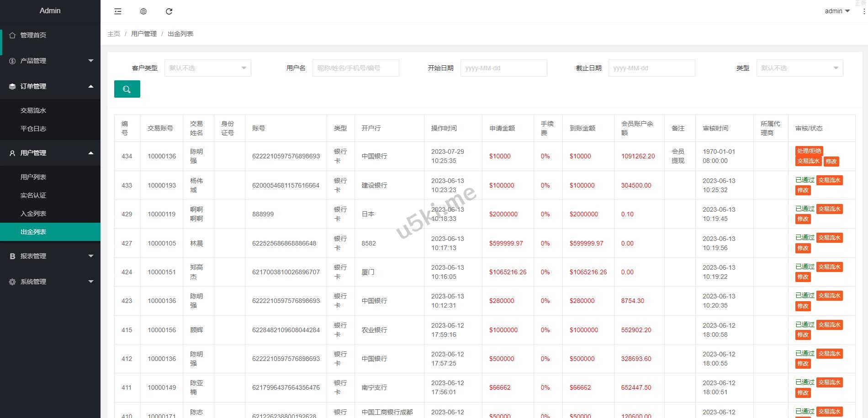Click 处理/拒绝 button for record 434
This screenshot has height=418, width=868.
coord(809,151)
